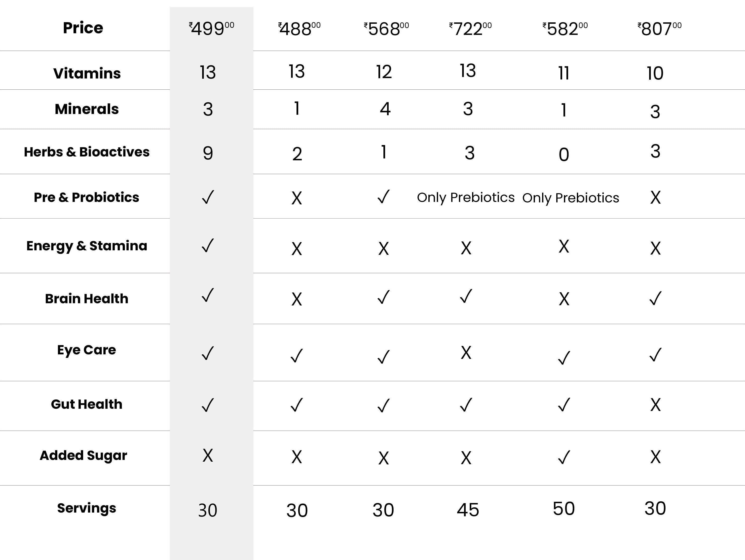Click the checkmark in Energy & Stamina row
Viewport: 745px width, 560px height.
pyautogui.click(x=208, y=246)
